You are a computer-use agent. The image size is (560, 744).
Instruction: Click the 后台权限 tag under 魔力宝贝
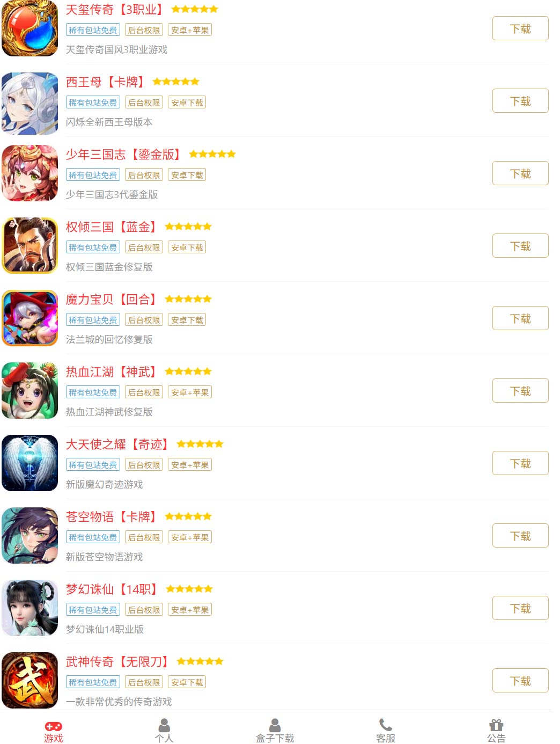point(144,320)
